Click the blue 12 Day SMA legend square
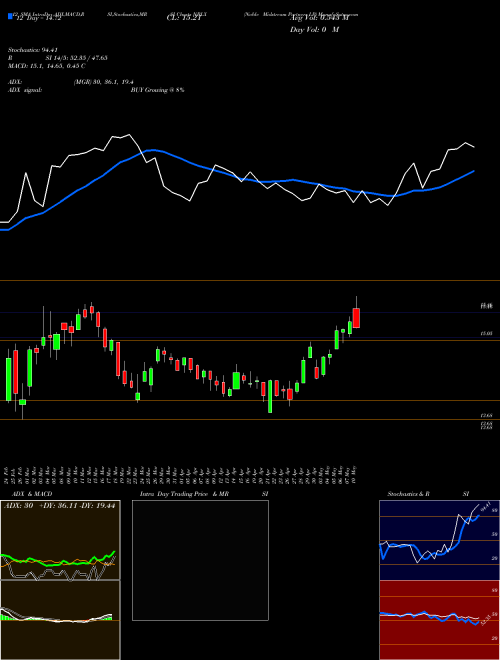 click(10, 16)
